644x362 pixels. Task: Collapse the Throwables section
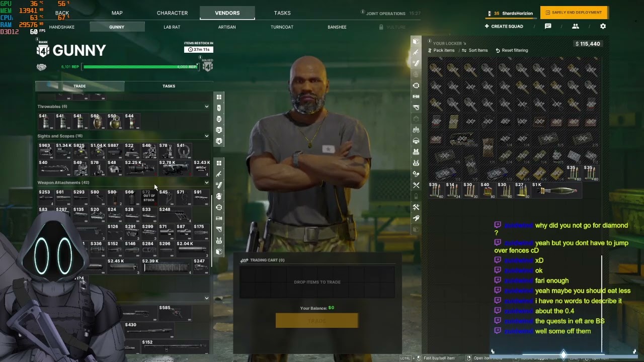click(206, 107)
